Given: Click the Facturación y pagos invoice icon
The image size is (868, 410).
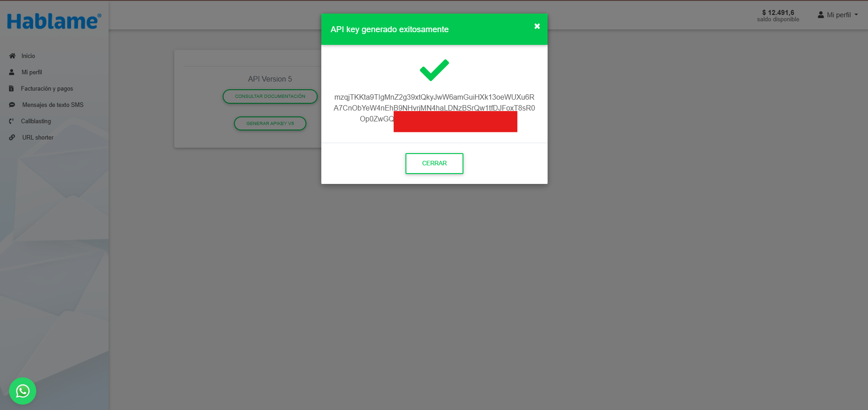Looking at the screenshot, I should [11, 88].
